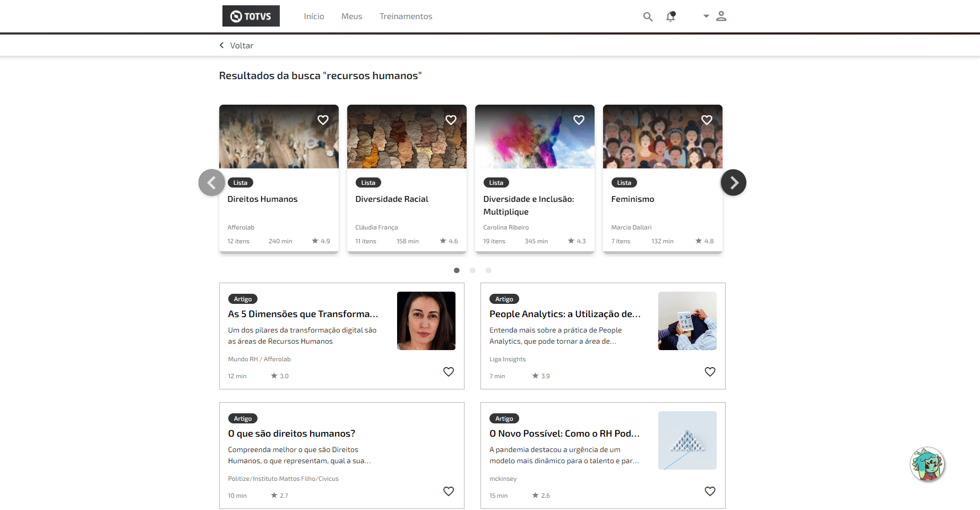This screenshot has width=980, height=510.
Task: Click author Cláudia França
Action: click(376, 227)
